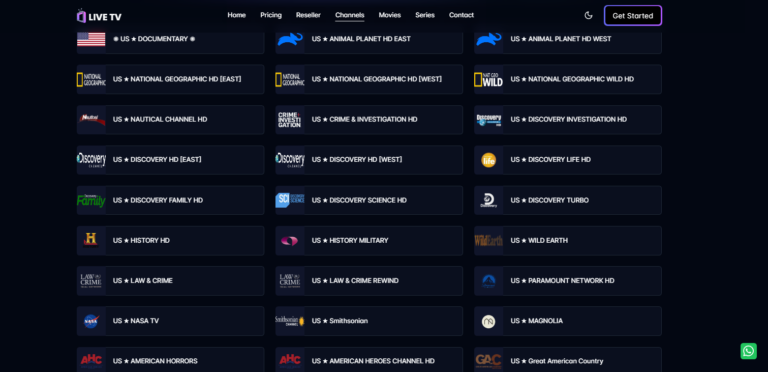Viewport: 768px width, 372px height.
Task: Click Discovery HD [EAST] logo
Action: 91,160
